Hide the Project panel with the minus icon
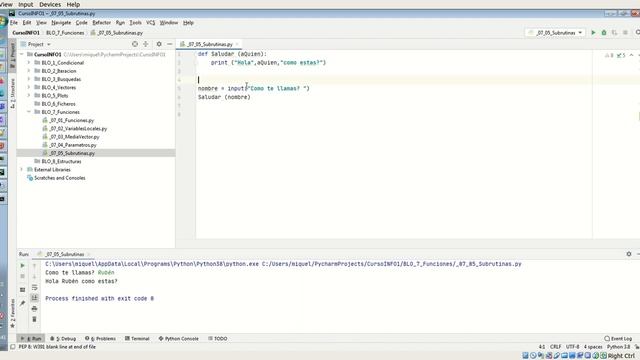The image size is (640, 360). [x=170, y=44]
